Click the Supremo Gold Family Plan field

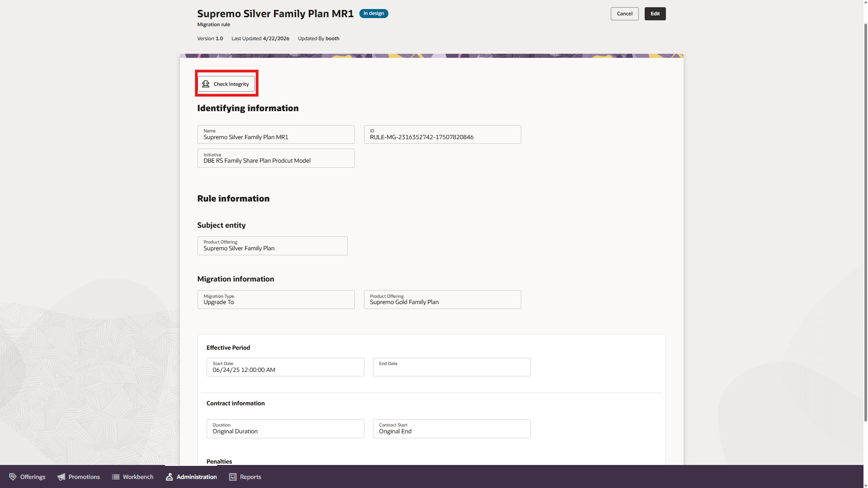pos(443,300)
